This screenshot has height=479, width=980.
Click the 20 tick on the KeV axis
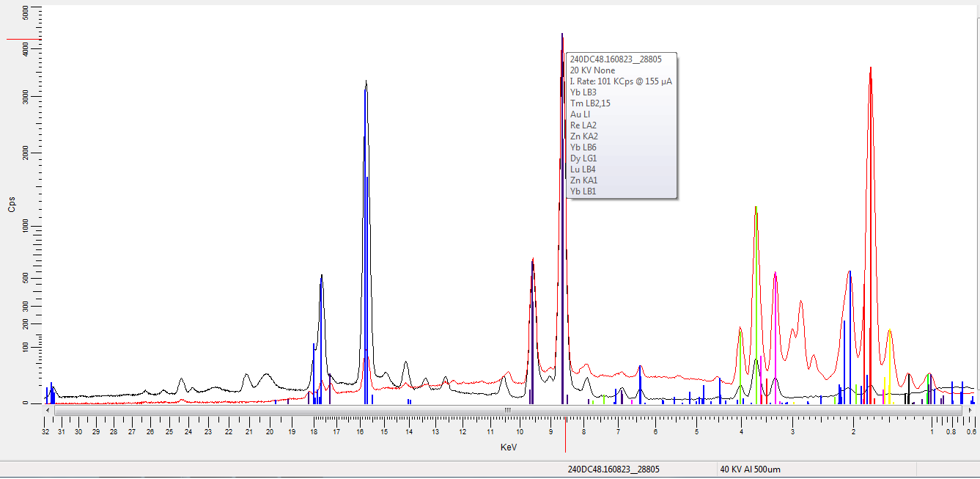point(269,432)
